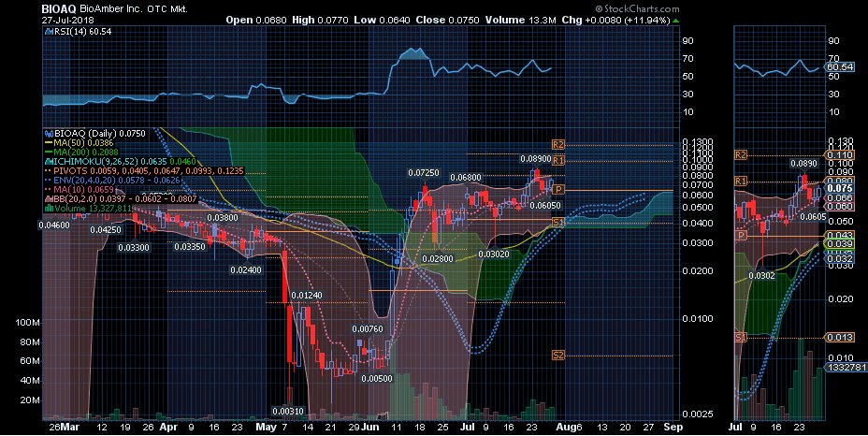Screen dimensions: 868x436
Task: Click the 0.06050 price label
Action: click(545, 206)
